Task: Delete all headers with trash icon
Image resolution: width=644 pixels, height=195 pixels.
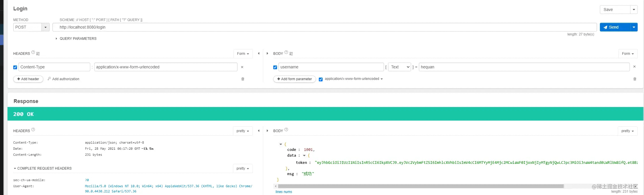Action: (243, 79)
